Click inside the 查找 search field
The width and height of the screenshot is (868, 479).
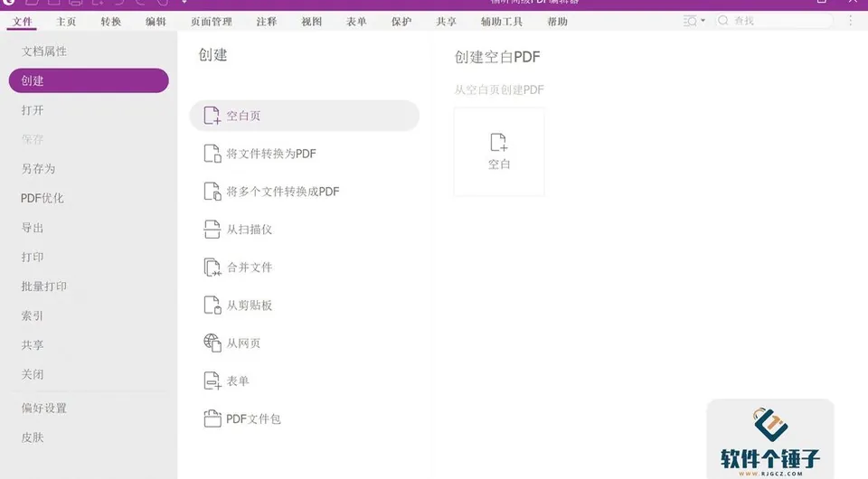pyautogui.click(x=774, y=21)
